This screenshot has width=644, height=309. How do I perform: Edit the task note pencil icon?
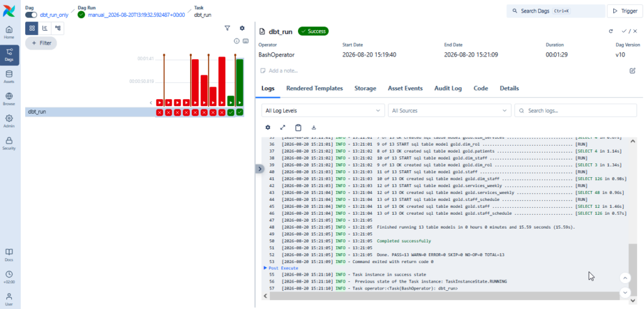[633, 70]
